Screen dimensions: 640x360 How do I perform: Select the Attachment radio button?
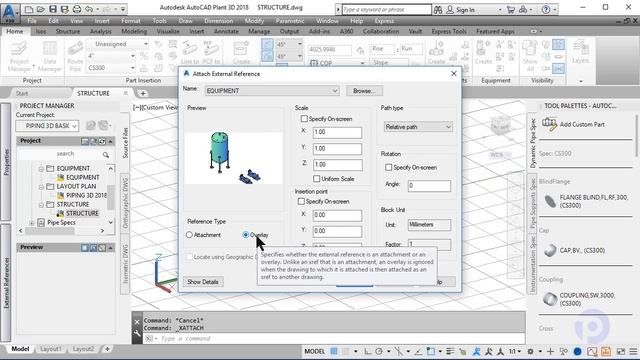coord(189,235)
